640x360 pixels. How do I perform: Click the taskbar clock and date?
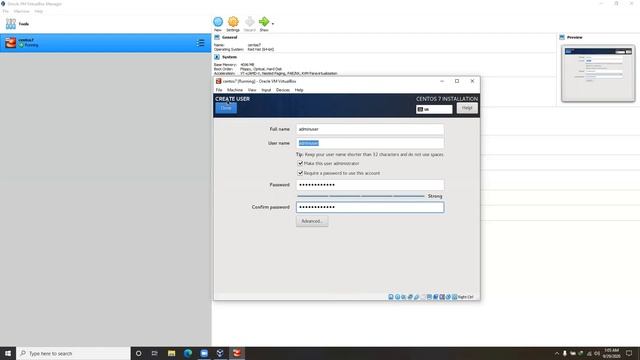(x=611, y=353)
